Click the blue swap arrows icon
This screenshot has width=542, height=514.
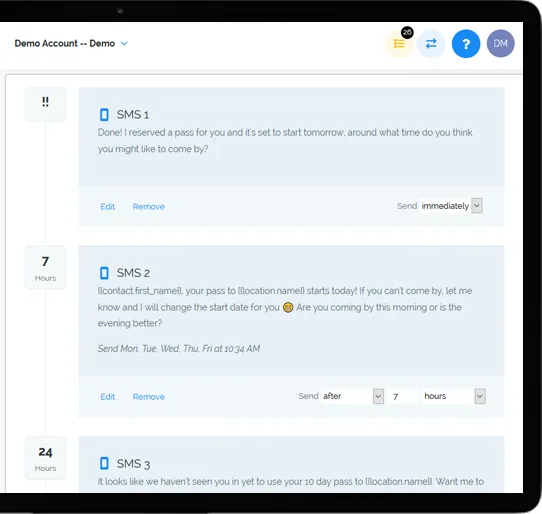tap(431, 44)
